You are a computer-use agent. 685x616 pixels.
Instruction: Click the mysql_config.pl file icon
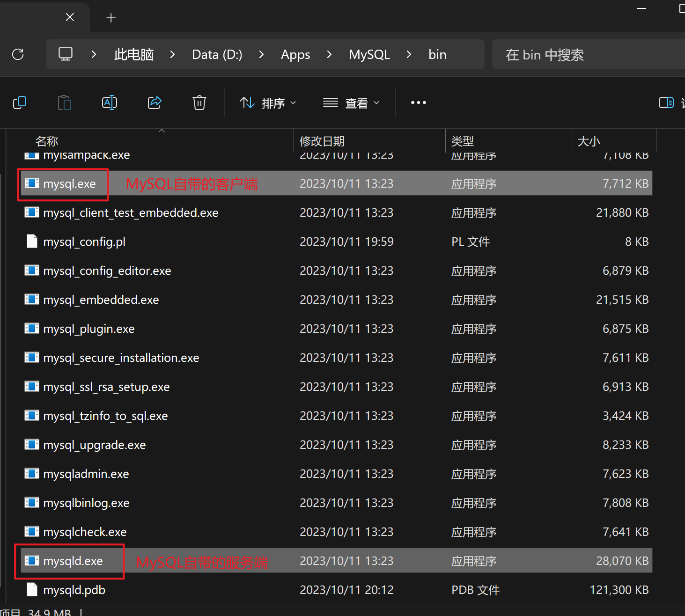(x=32, y=241)
